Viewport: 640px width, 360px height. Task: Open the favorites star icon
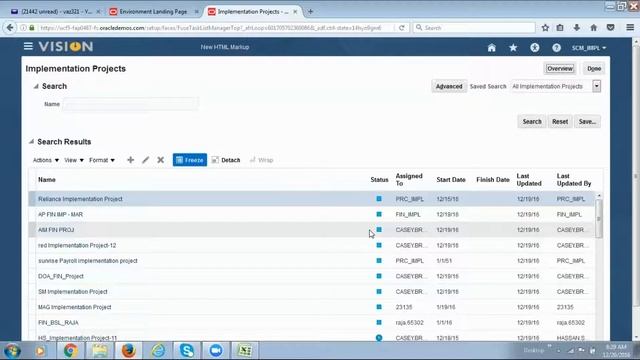click(513, 48)
